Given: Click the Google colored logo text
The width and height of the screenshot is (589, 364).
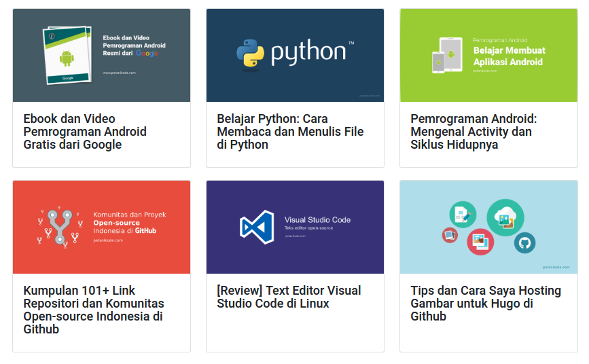Looking at the screenshot, I should [x=147, y=54].
